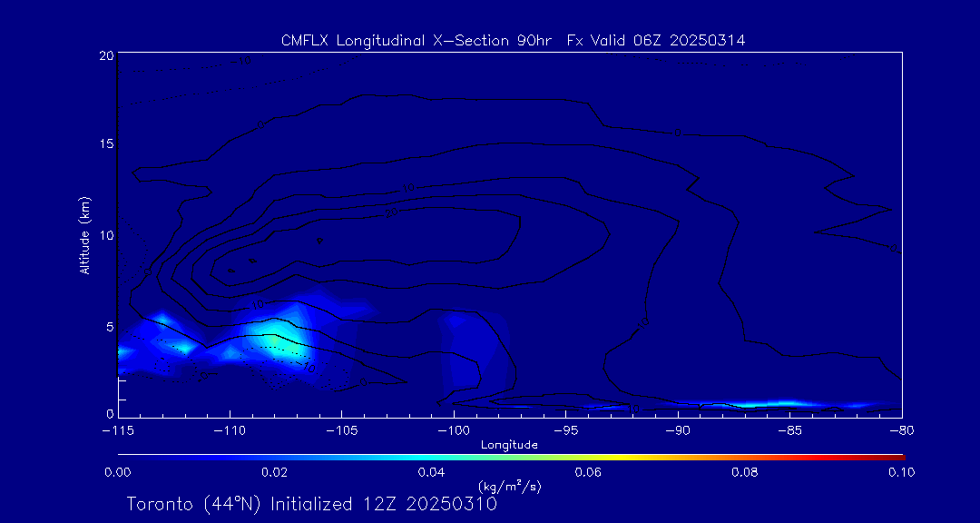Click the "Initialized 12Z 20250310" caption text

coord(384,504)
